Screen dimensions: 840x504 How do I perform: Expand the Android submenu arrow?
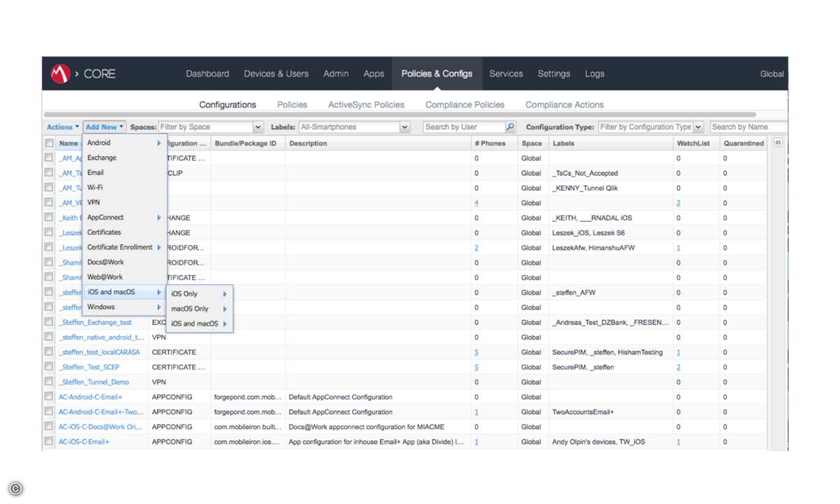click(159, 143)
